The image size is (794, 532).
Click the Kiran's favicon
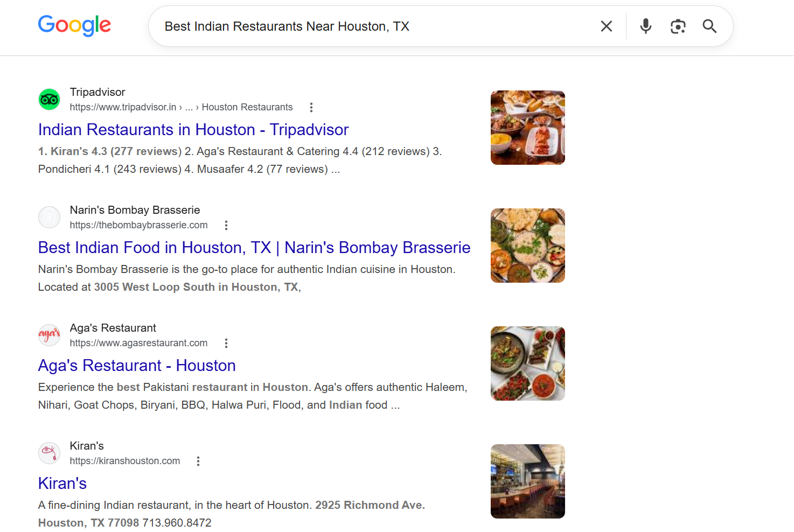point(49,453)
